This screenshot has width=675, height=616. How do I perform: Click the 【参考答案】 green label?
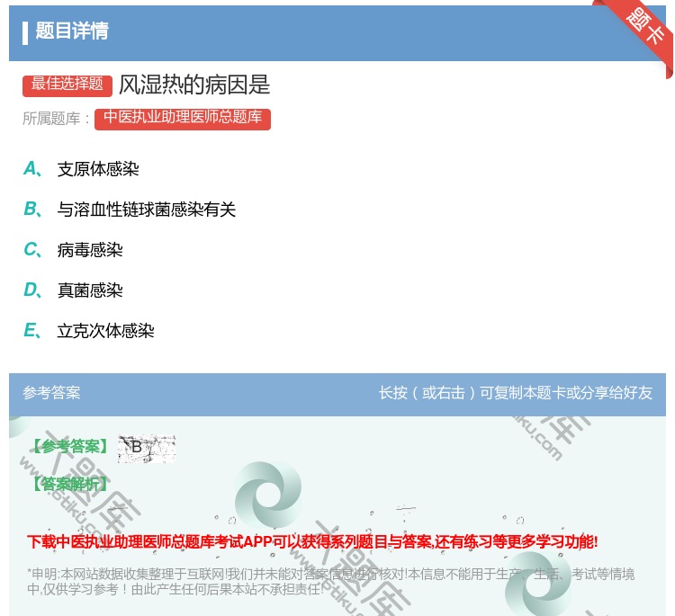69,447
